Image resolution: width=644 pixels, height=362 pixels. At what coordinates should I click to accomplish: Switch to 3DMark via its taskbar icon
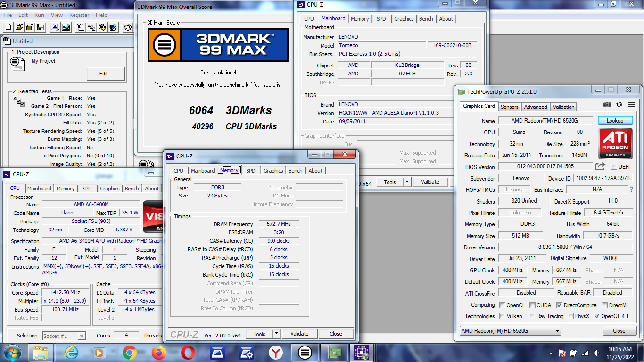[305, 353]
